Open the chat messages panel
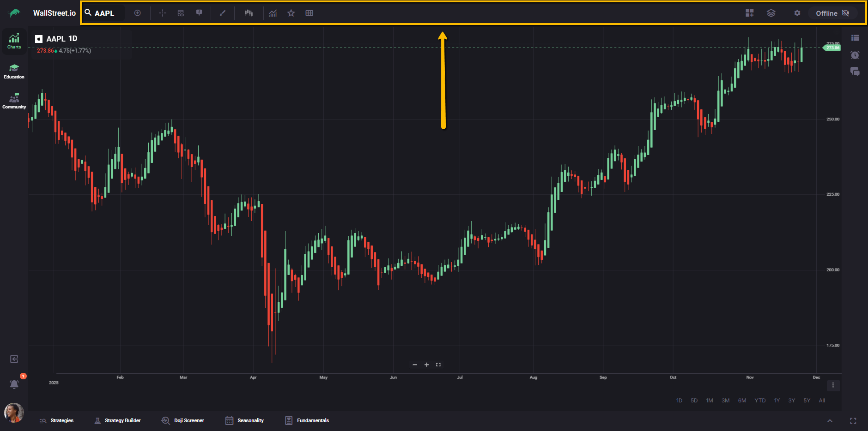The height and width of the screenshot is (431, 868). (855, 72)
